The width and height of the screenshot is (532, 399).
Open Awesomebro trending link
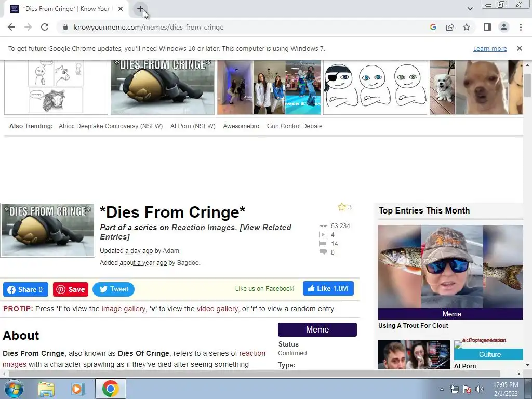241,126
